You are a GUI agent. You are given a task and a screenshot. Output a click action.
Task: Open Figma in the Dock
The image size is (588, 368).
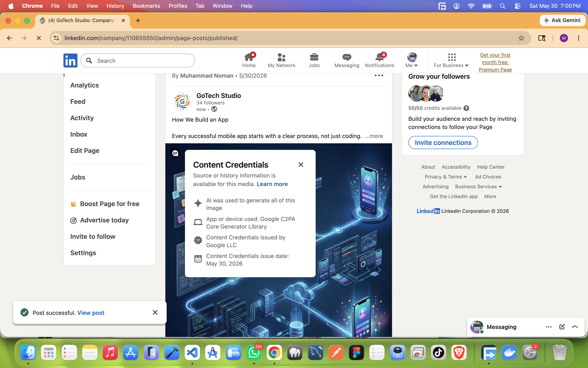point(356,352)
